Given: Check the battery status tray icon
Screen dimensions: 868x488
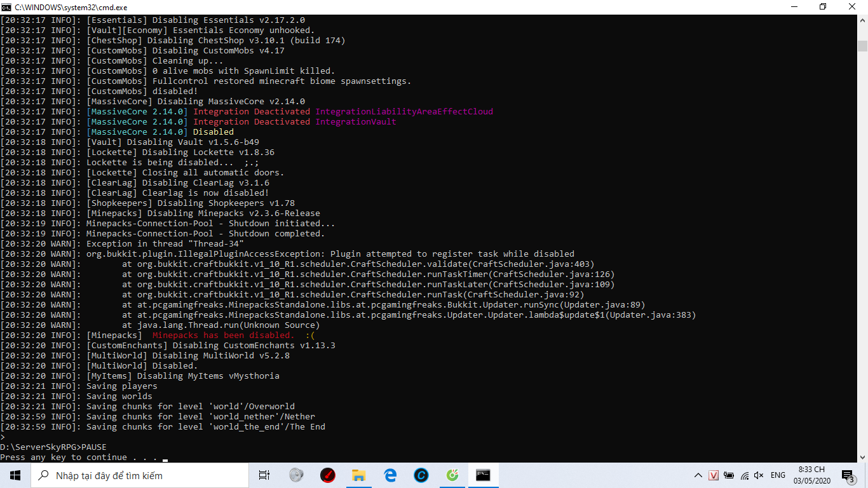Looking at the screenshot, I should tap(728, 475).
